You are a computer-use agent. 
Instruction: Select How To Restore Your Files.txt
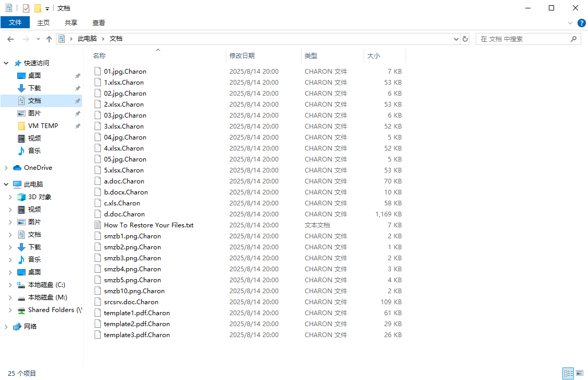tap(148, 225)
